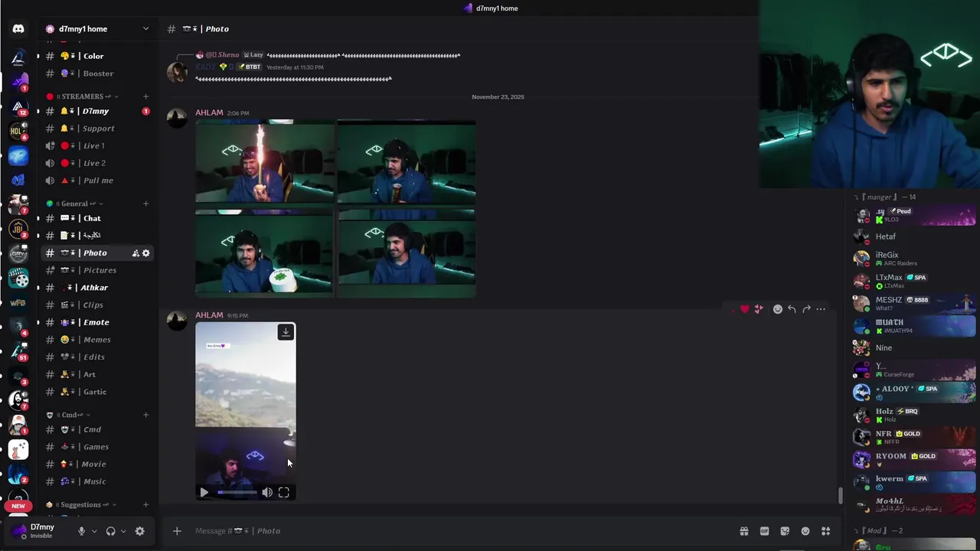Open Add Reaction smiley on message
Viewport: 980px width, 551px height.
tap(777, 309)
